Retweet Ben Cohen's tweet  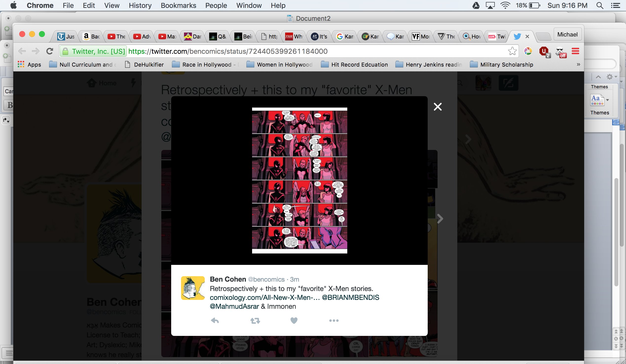point(255,321)
